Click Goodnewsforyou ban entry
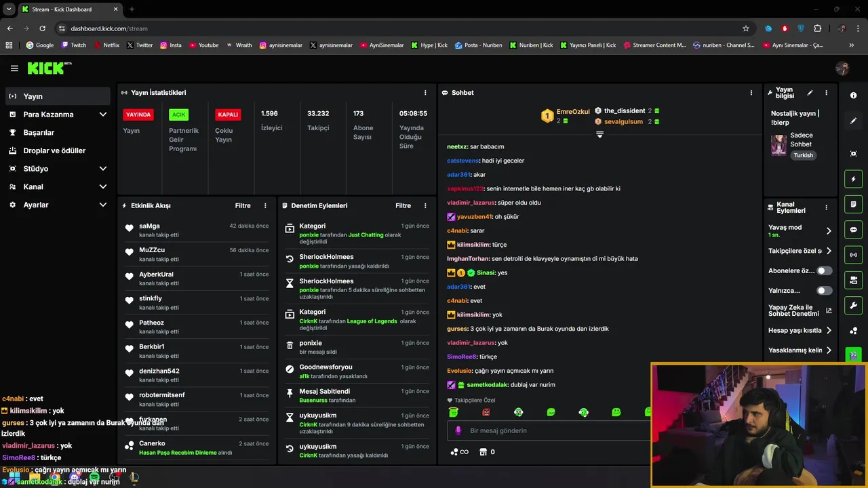The image size is (868, 488). [x=357, y=371]
